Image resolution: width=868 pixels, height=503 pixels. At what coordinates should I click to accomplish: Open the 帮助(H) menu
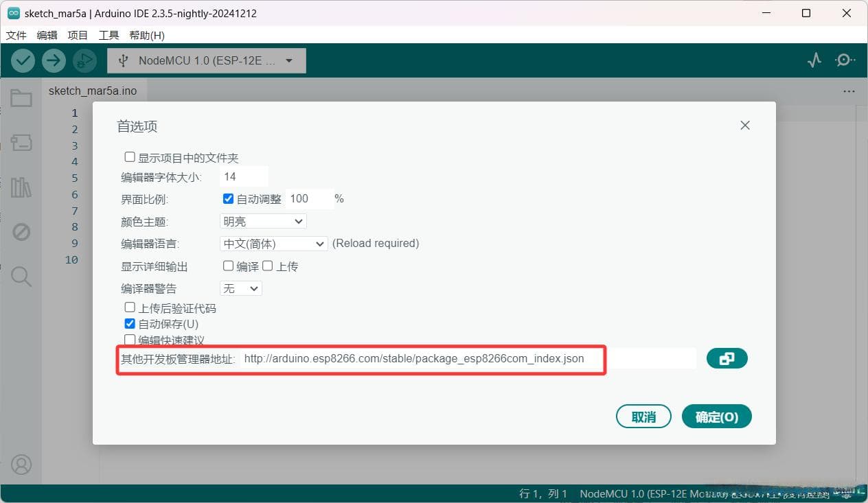(x=147, y=35)
